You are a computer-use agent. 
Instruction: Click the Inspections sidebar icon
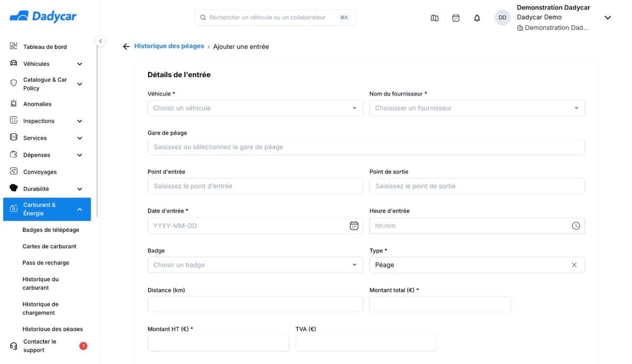pos(14,120)
